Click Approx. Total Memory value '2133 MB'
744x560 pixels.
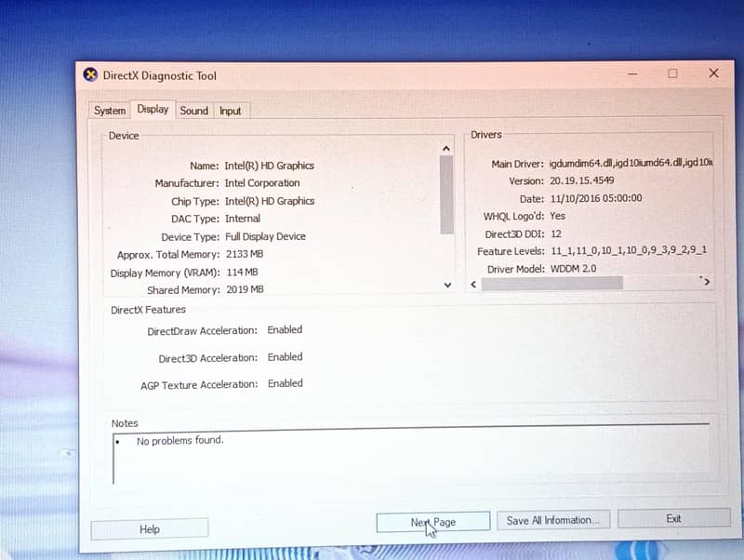[x=245, y=254]
